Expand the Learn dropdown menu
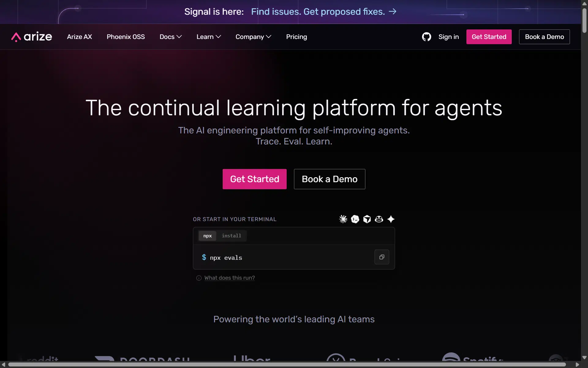588x368 pixels. tap(209, 37)
